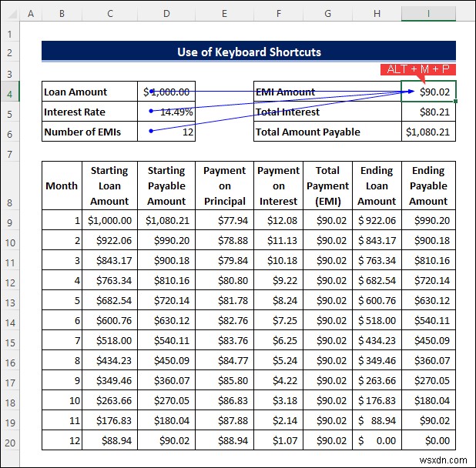Select the 'Payment on Principal' heading cell
The width and height of the screenshot is (476, 468).
[224, 186]
